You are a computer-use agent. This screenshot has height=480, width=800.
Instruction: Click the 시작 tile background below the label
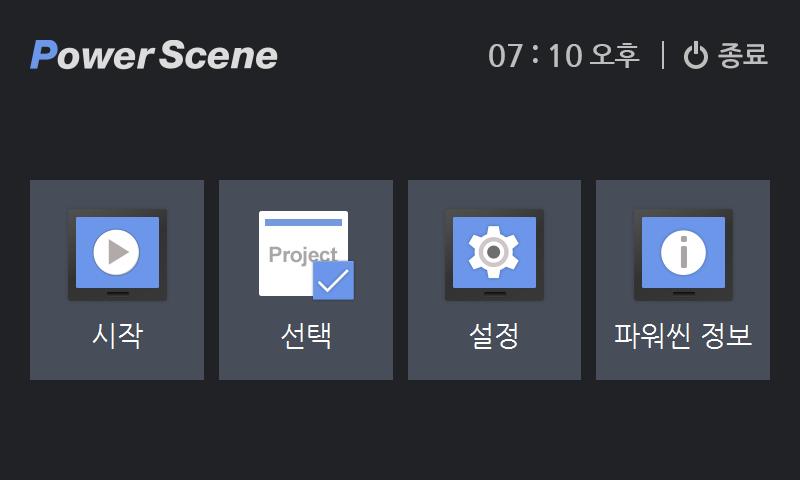[x=117, y=366]
